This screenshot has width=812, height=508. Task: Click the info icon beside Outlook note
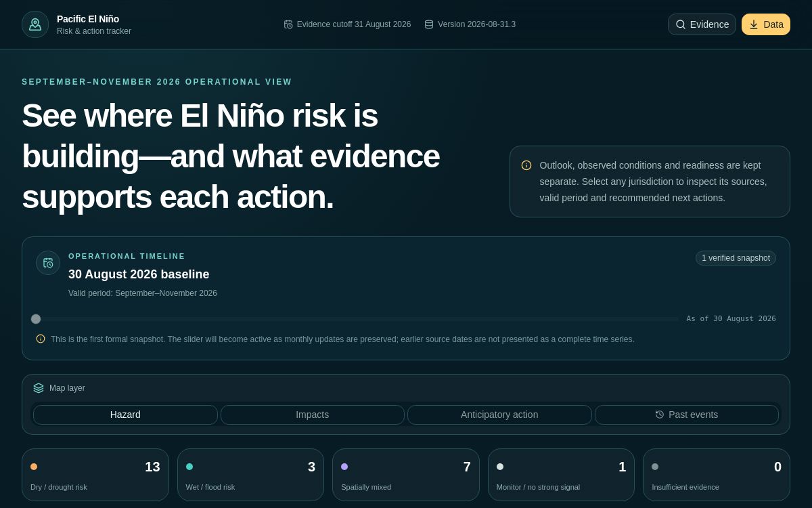526,165
